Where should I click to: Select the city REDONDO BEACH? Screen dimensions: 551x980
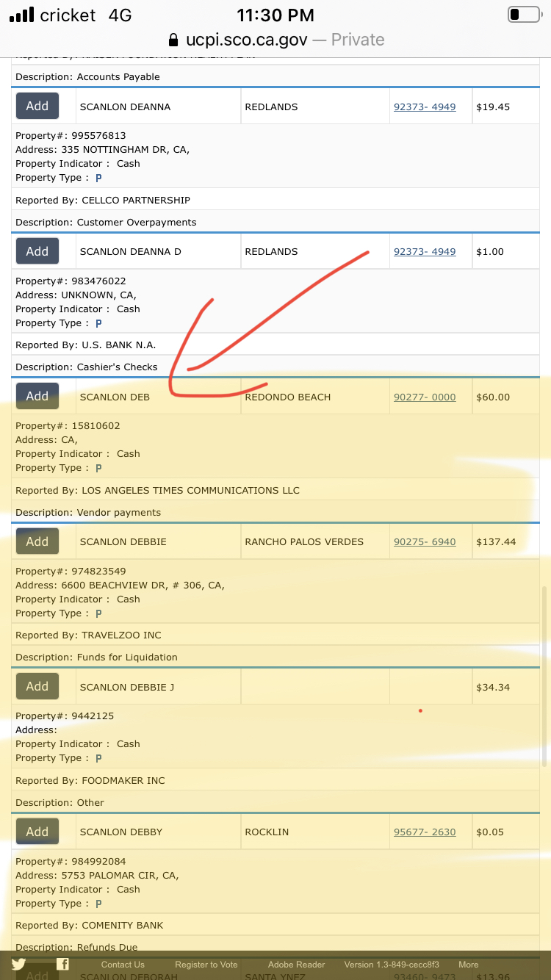pyautogui.click(x=288, y=397)
